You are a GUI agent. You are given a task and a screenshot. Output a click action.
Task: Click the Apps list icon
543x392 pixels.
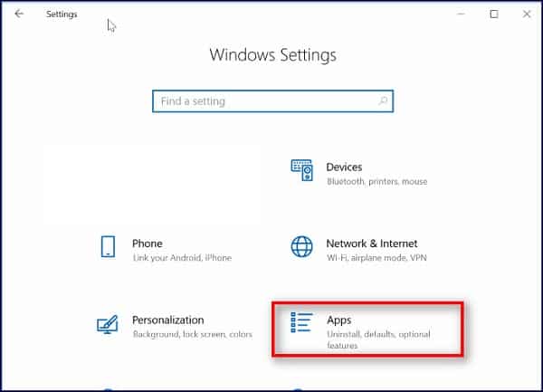coord(301,324)
